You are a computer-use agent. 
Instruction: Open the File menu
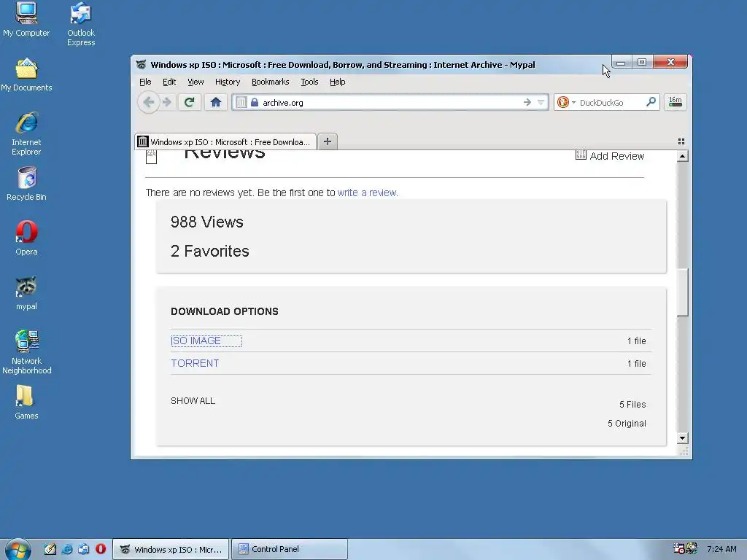click(x=145, y=82)
